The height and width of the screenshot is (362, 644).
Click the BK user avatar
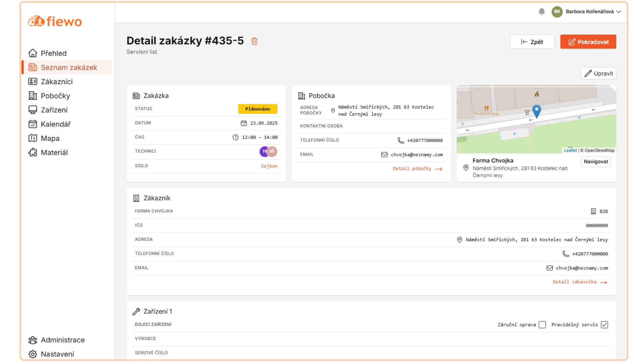click(557, 12)
